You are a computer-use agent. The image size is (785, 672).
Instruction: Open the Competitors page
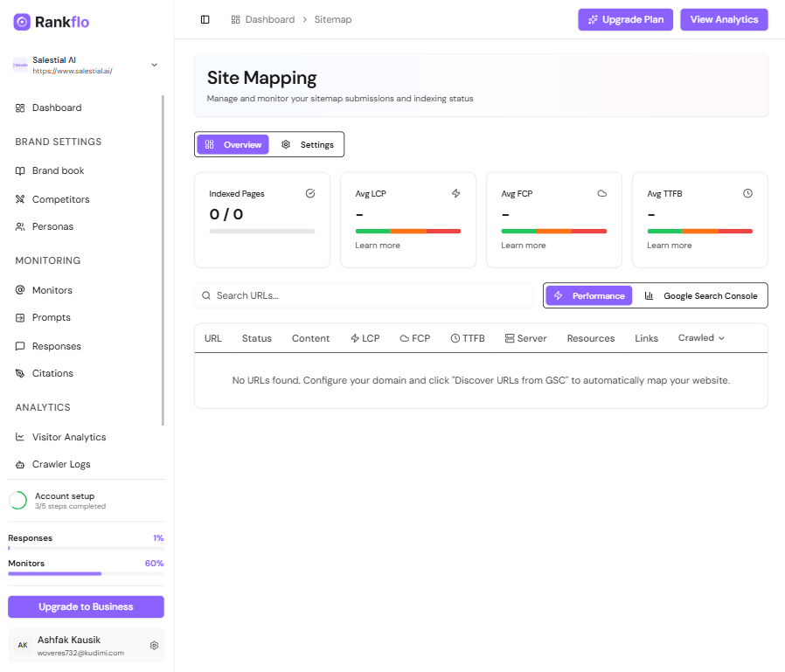click(61, 199)
